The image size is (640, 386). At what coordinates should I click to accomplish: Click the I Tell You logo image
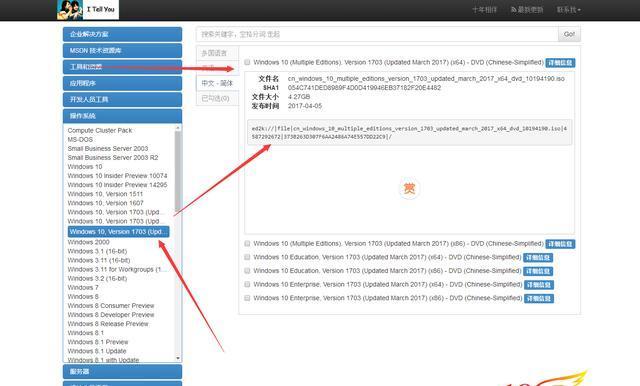point(88,9)
